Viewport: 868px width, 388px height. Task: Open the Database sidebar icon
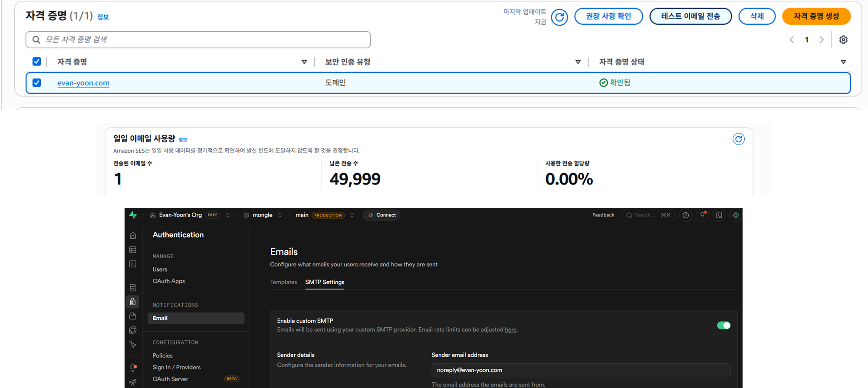point(133,288)
